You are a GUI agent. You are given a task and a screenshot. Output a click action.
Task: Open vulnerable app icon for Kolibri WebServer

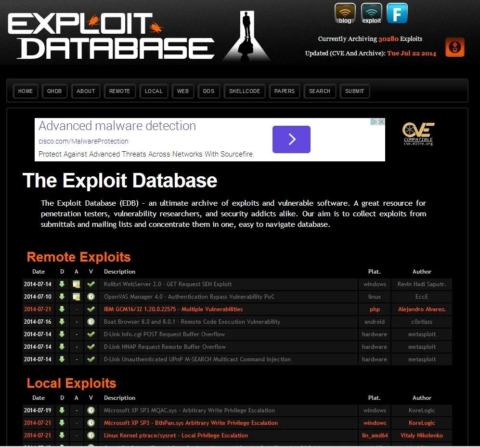[76, 284]
